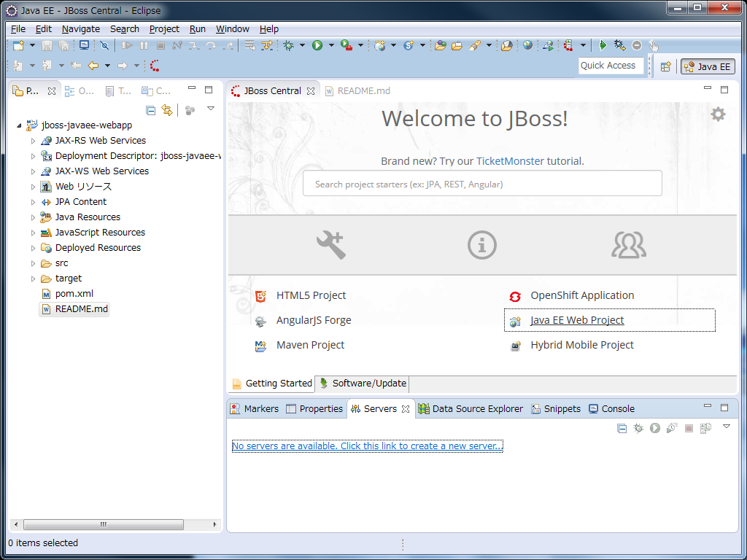Expand the JAX-RS Web Services node
This screenshot has width=747, height=560.
(x=32, y=140)
